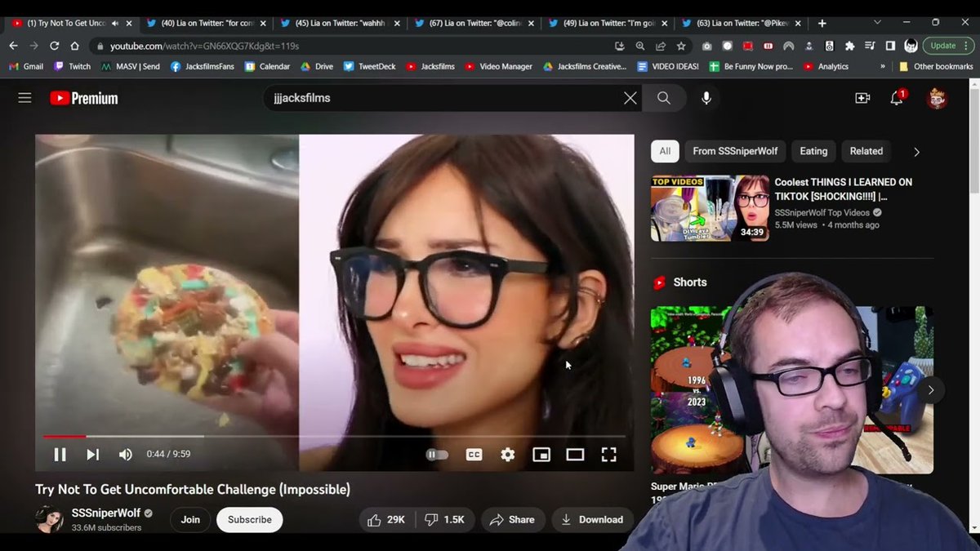The width and height of the screenshot is (980, 551).
Task: Select the Eating filter chip
Action: tap(813, 151)
